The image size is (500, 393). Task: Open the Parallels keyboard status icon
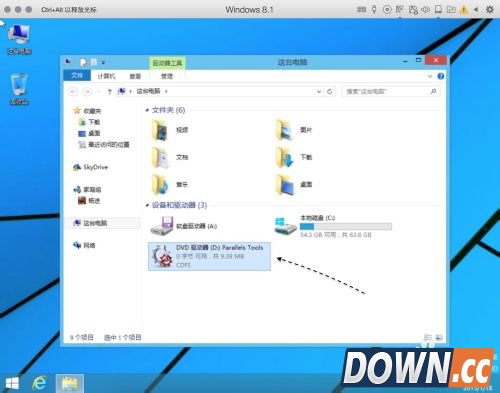pos(361,10)
